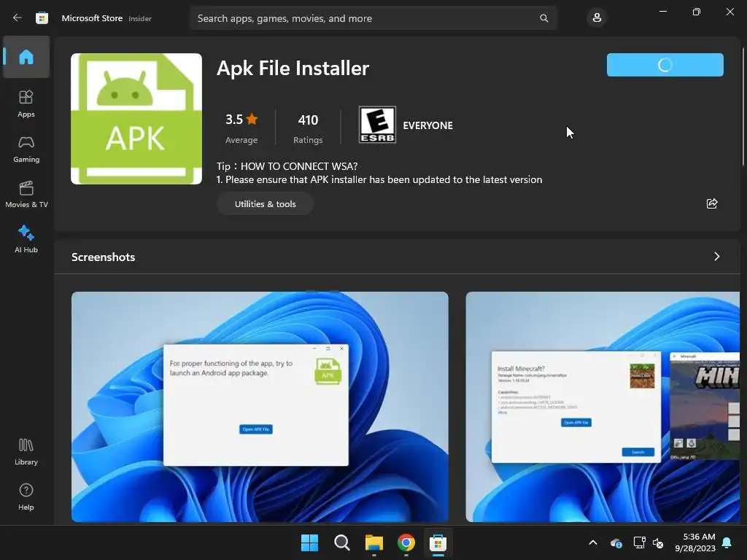Open the clock showing 5:36 AM
This screenshot has height=560, width=747.
click(x=695, y=542)
